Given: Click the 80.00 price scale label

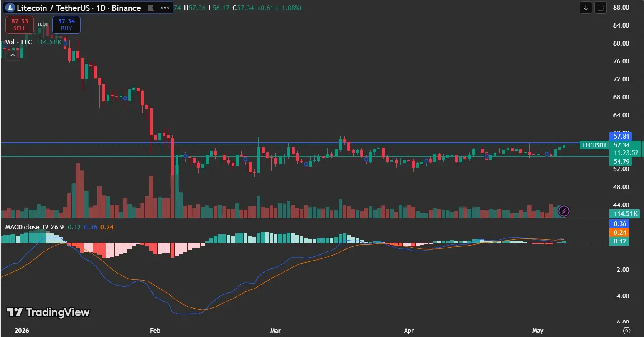Looking at the screenshot, I should [x=621, y=43].
